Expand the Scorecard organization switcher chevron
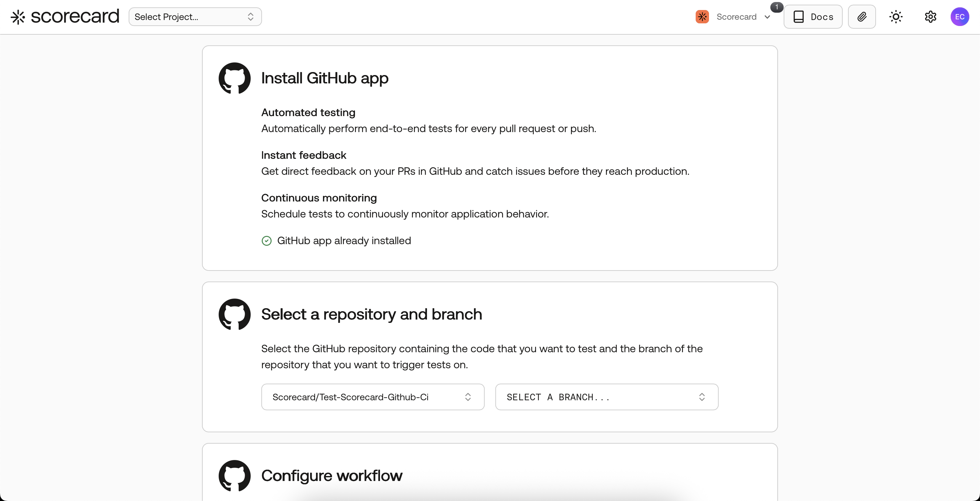This screenshot has width=980, height=501. click(x=767, y=17)
